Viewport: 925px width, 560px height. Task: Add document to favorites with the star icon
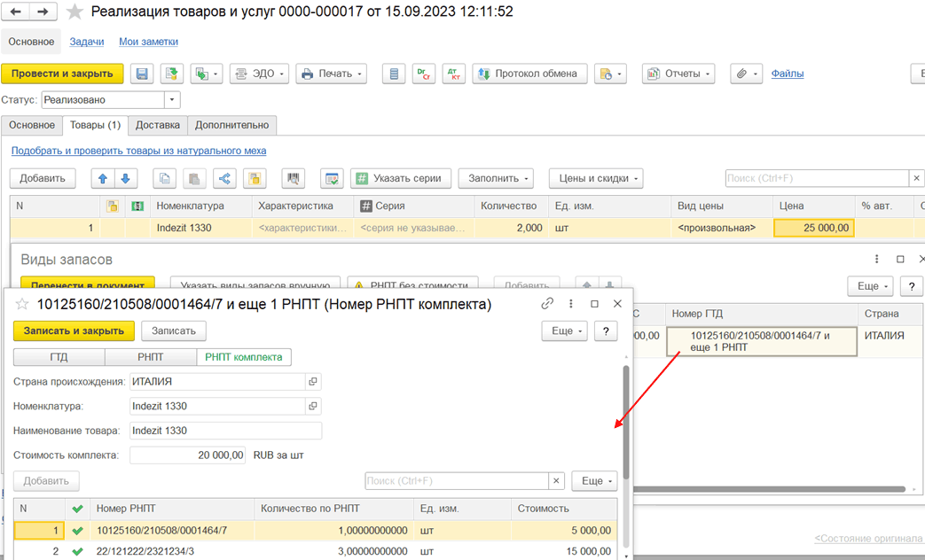point(75,12)
